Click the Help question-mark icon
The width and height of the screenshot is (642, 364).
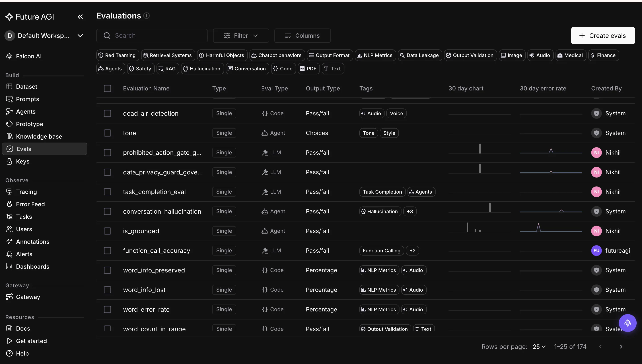[9, 354]
